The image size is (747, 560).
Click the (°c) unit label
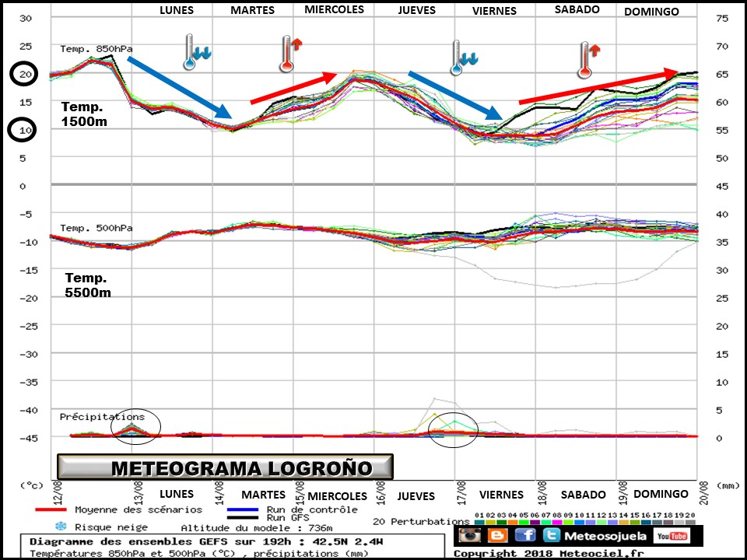click(x=31, y=485)
